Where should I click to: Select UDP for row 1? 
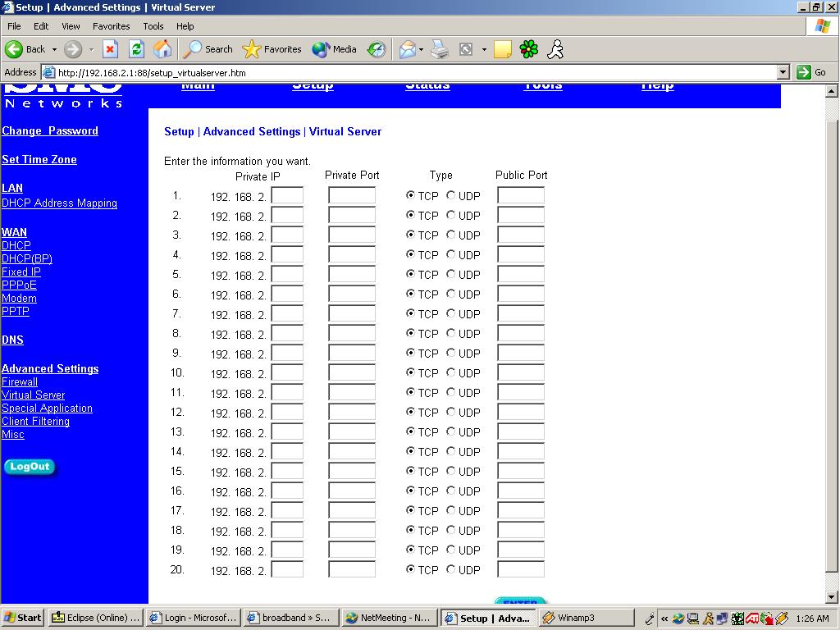tap(451, 196)
